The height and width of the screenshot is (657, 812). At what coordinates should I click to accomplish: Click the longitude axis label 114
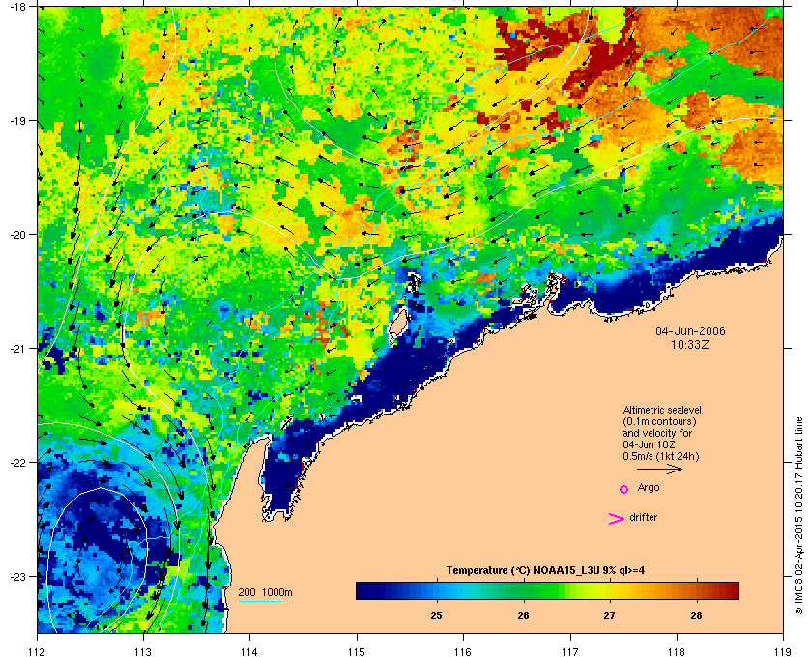250,652
